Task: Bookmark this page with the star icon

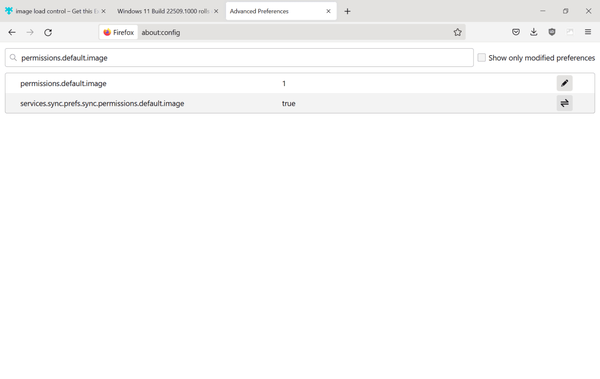Action: (457, 33)
